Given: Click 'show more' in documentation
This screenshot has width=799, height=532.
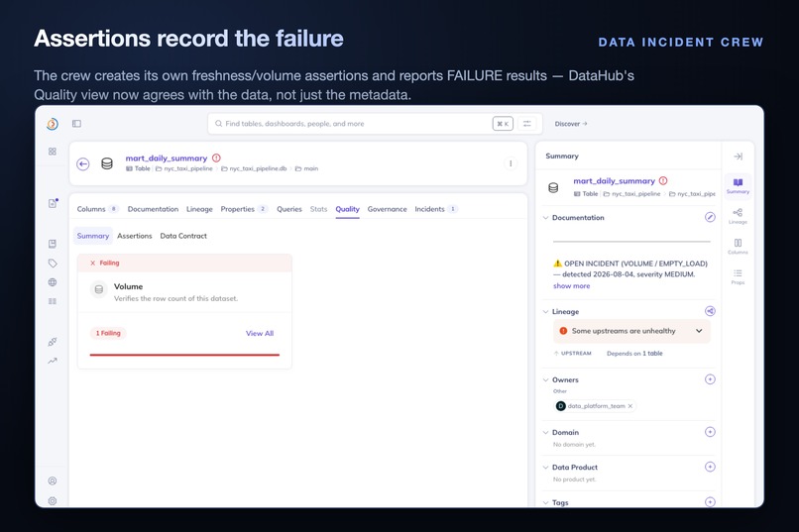Looking at the screenshot, I should [x=571, y=285].
